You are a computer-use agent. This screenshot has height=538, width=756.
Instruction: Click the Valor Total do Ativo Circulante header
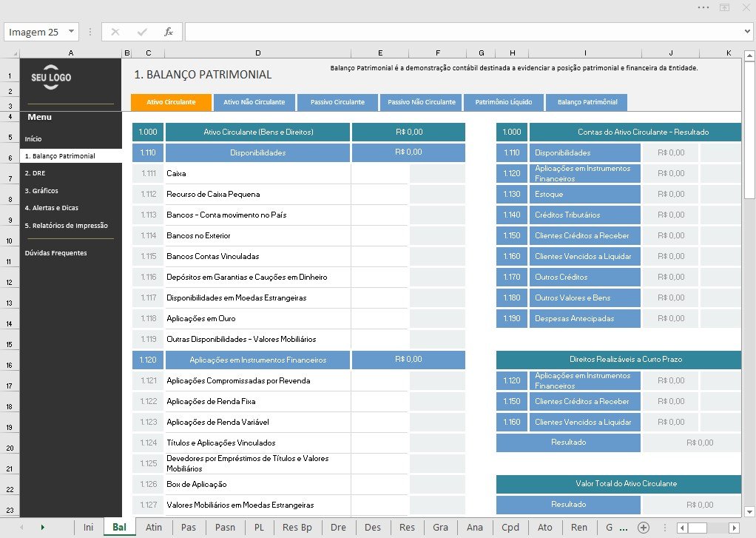[618, 483]
